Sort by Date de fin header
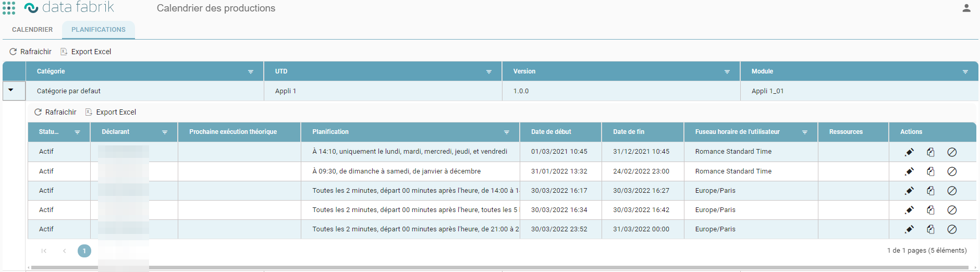This screenshot has height=272, width=980. click(643, 132)
